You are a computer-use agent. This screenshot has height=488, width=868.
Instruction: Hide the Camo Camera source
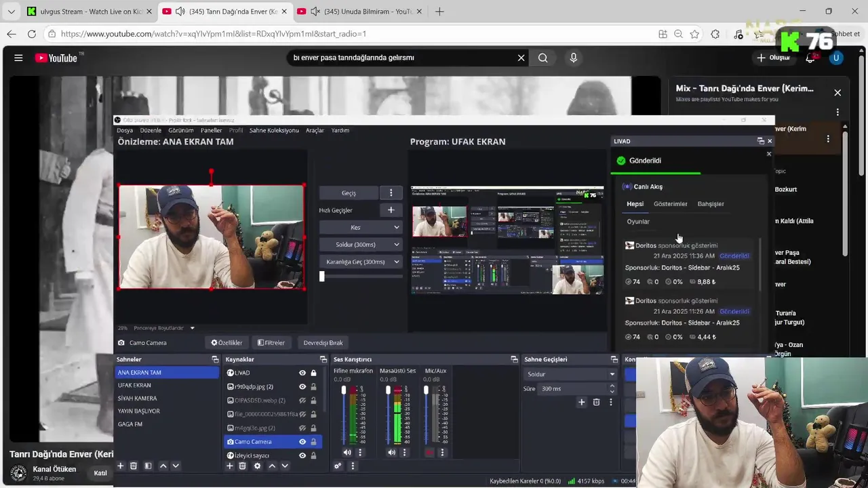(302, 442)
